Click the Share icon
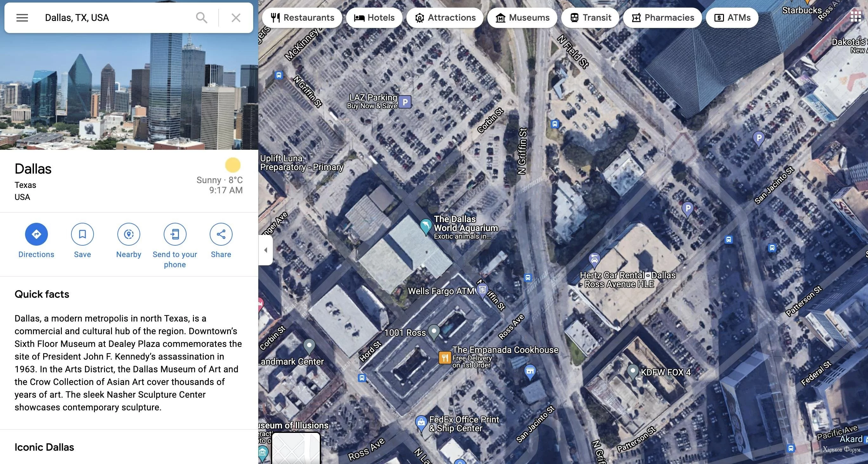This screenshot has height=464, width=868. click(x=221, y=234)
